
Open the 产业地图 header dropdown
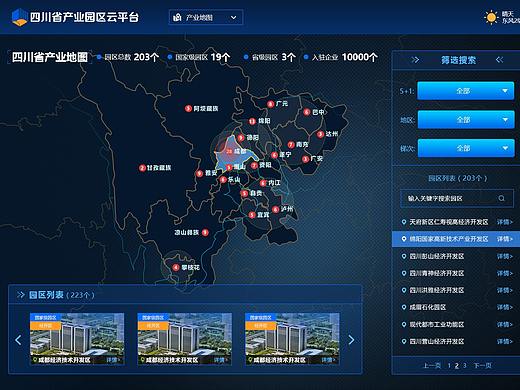pyautogui.click(x=206, y=17)
